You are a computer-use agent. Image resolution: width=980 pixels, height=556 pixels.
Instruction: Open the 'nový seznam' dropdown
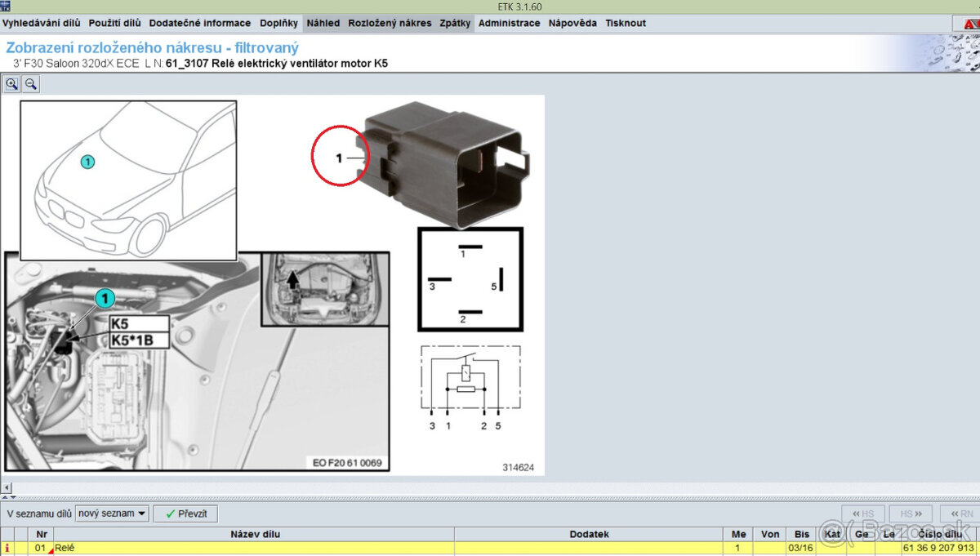click(x=112, y=514)
